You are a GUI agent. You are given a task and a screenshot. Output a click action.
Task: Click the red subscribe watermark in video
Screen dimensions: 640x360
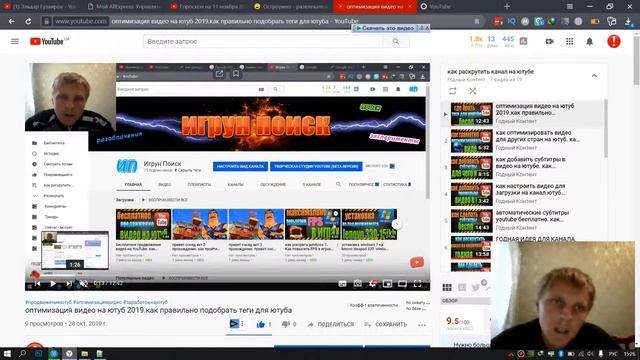coord(417,262)
